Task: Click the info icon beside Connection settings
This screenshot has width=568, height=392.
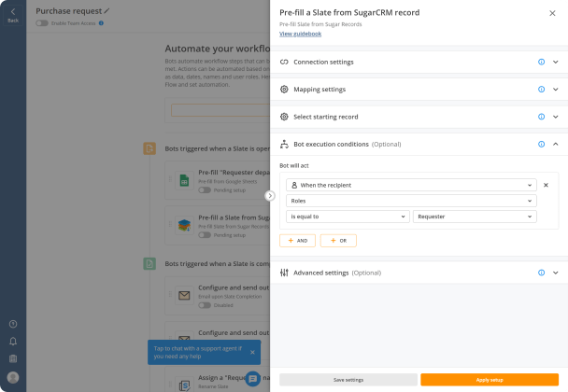Action: pos(541,62)
